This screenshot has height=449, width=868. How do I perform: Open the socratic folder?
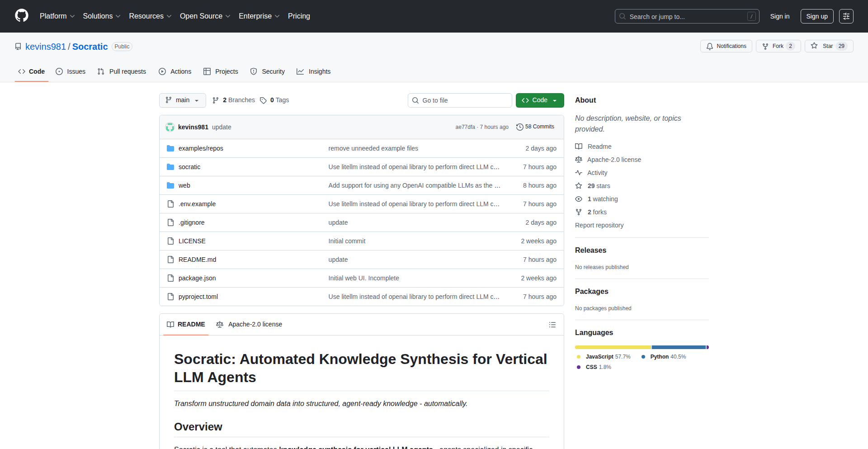point(189,166)
